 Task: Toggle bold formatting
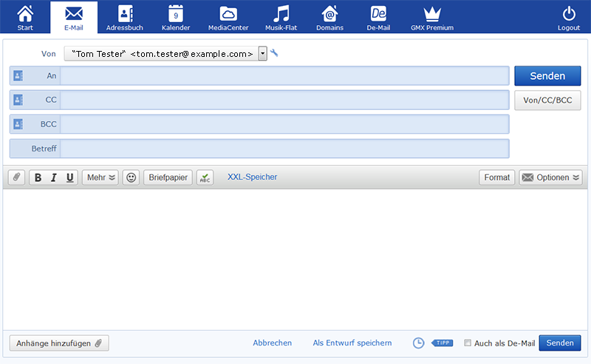[38, 177]
